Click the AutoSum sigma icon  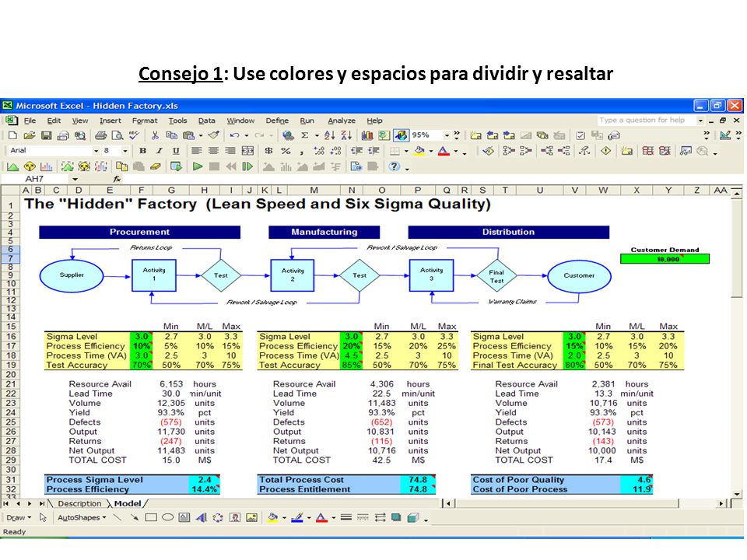coord(305,135)
